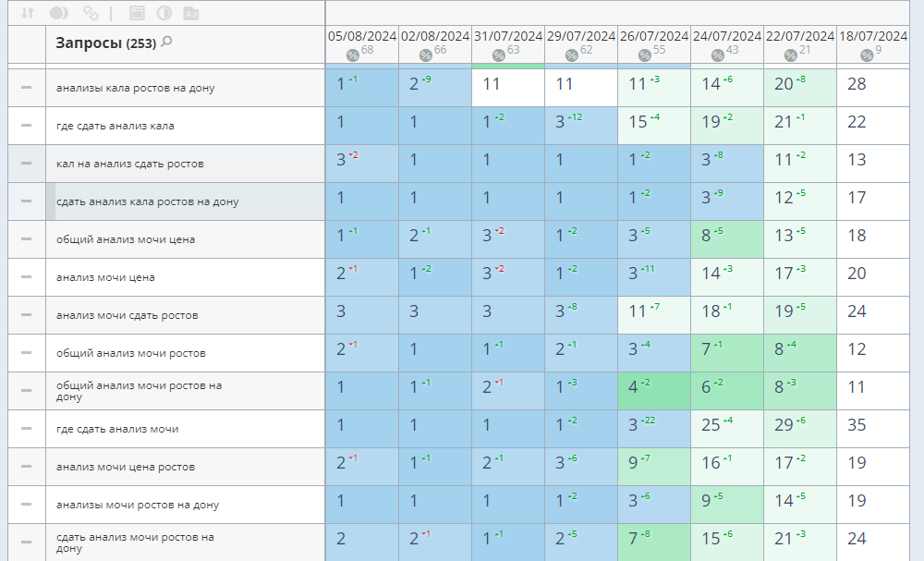Open search magnifier next to Запросы
924x561 pixels.
pyautogui.click(x=167, y=42)
